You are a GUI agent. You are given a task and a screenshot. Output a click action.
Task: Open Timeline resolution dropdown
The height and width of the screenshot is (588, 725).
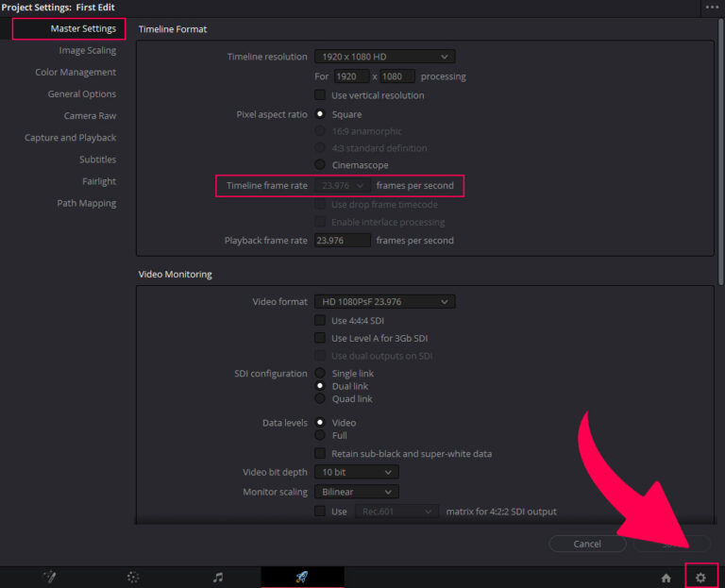point(385,57)
